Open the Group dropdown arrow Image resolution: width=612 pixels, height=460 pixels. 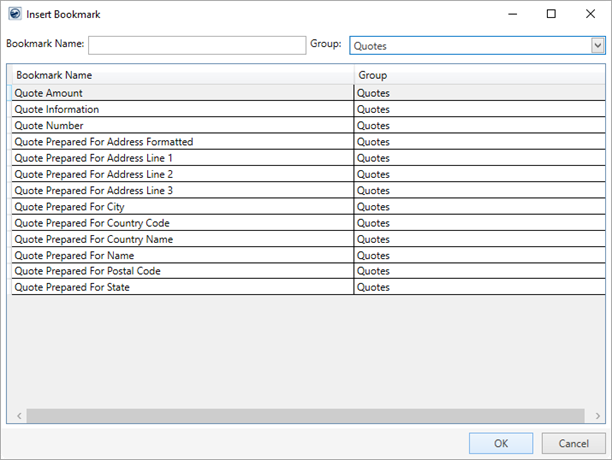point(597,45)
